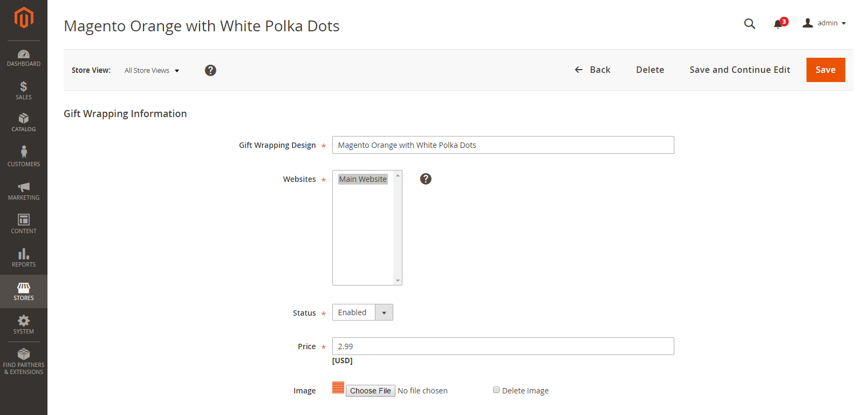This screenshot has height=415, width=868.
Task: Click the Websites list scroll down arrow
Action: pos(398,281)
